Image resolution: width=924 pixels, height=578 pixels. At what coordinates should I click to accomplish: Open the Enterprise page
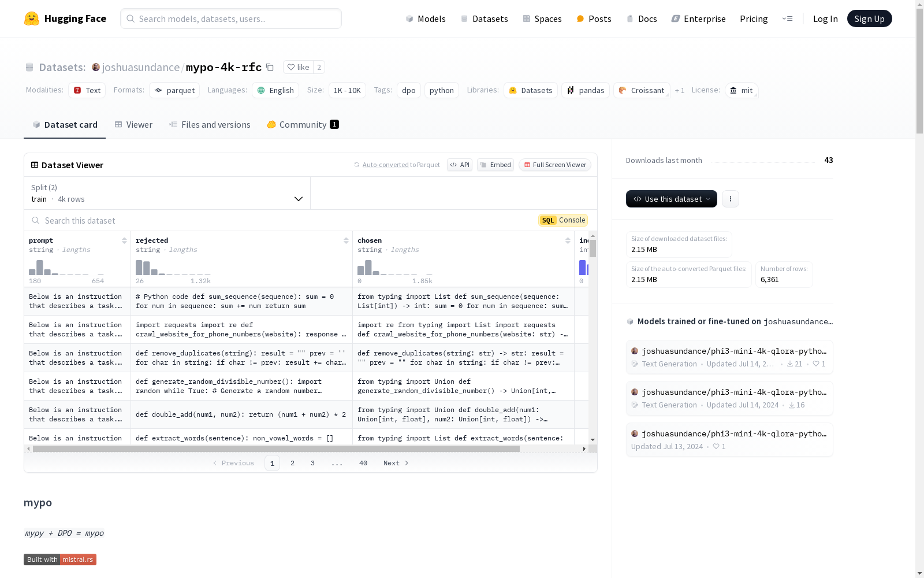coord(698,18)
